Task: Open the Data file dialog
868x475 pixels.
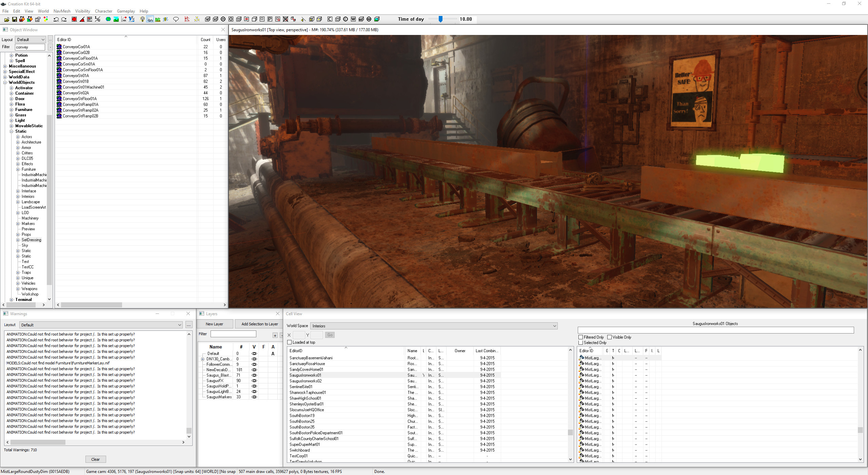Action: 7,19
